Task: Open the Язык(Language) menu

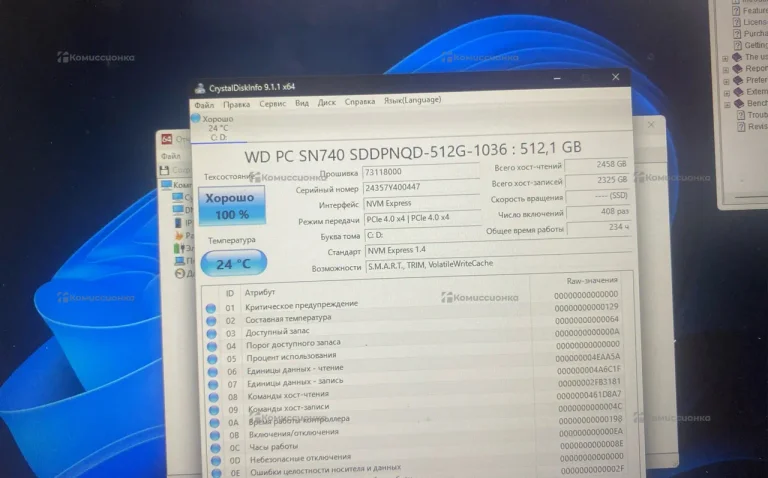Action: pyautogui.click(x=412, y=100)
